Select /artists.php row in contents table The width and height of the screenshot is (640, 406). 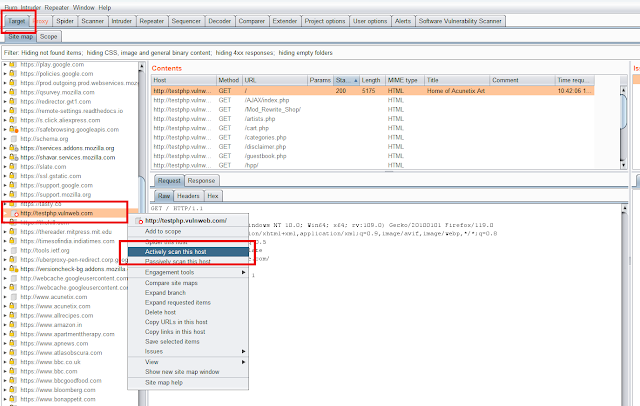(373, 119)
